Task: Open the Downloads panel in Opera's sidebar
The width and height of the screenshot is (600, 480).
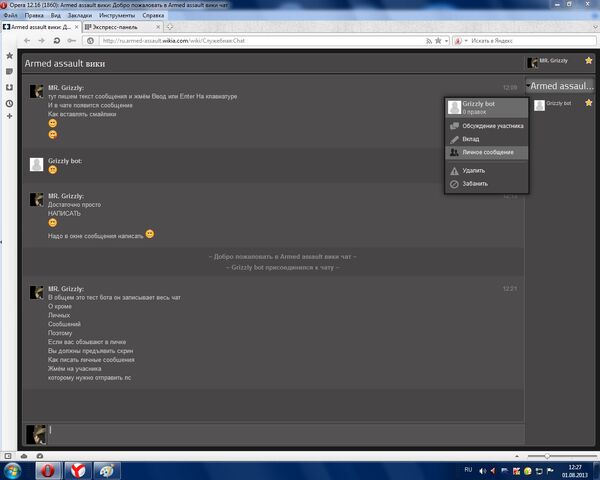Action: [x=10, y=87]
